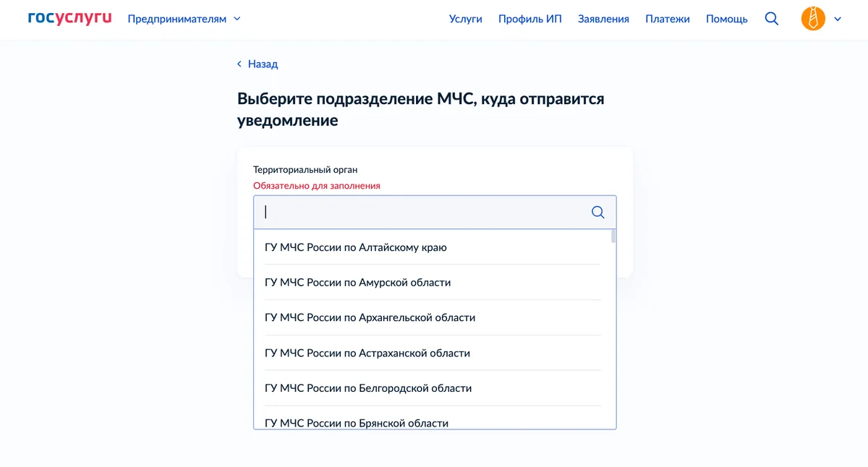Select ГУ МЧС России по Алтайскому краю
This screenshot has height=467, width=868.
(x=433, y=247)
